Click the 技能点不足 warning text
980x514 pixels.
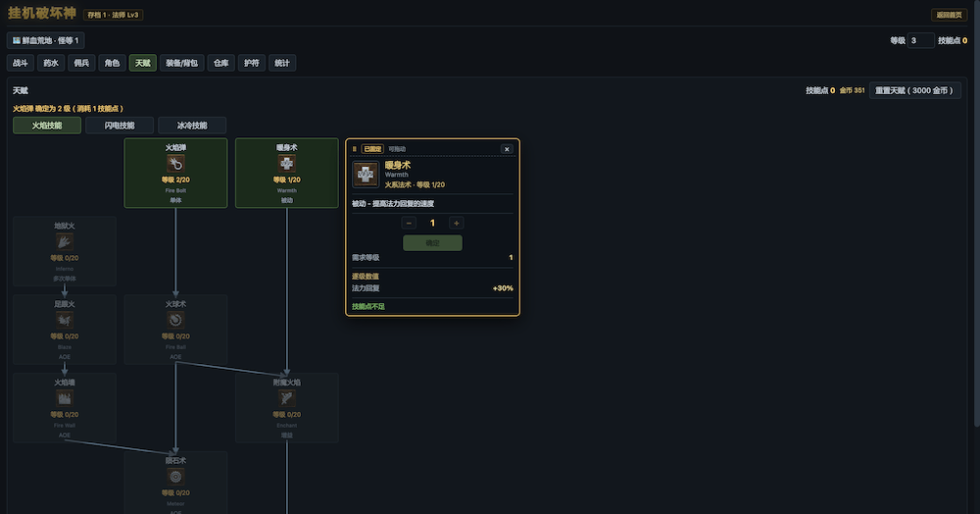[x=368, y=306]
